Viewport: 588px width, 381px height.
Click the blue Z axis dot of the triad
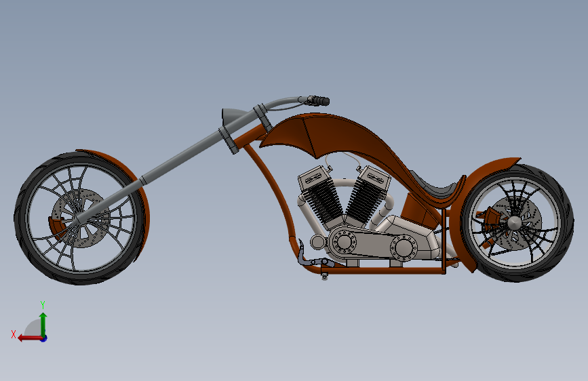(x=44, y=338)
